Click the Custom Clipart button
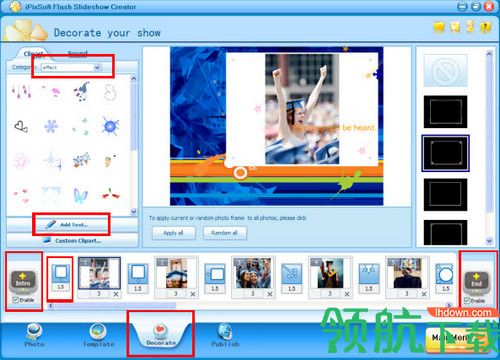Screen dimensions: 500x360 pyautogui.click(x=72, y=240)
